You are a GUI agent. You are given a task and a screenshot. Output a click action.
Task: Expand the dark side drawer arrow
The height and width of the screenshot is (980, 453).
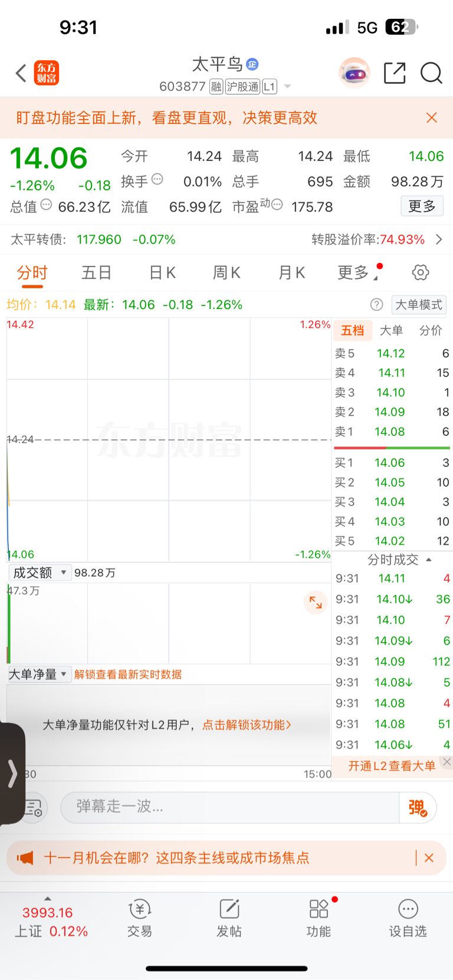click(12, 774)
